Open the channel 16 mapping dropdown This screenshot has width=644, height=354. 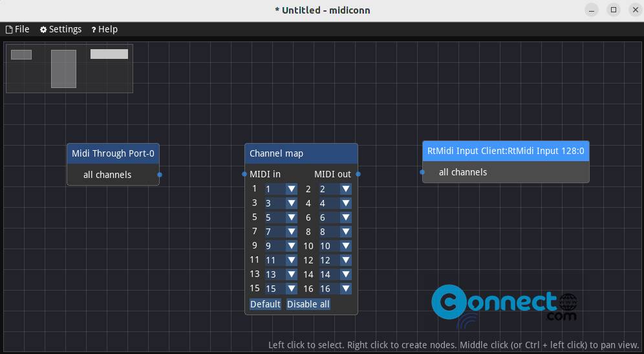336,289
